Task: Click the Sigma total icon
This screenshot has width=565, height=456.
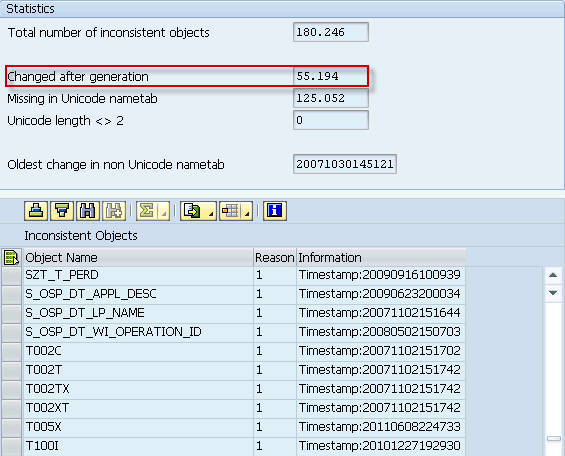Action: coord(147,211)
